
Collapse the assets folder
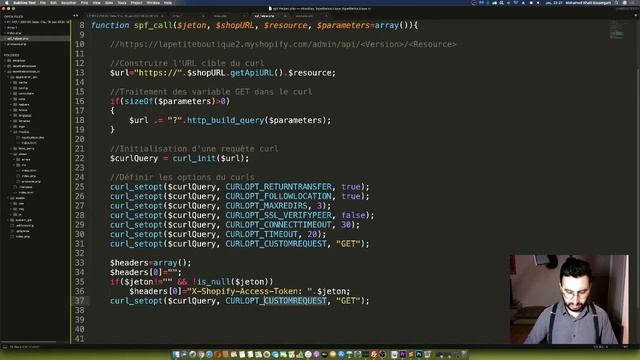pyautogui.click(x=8, y=198)
